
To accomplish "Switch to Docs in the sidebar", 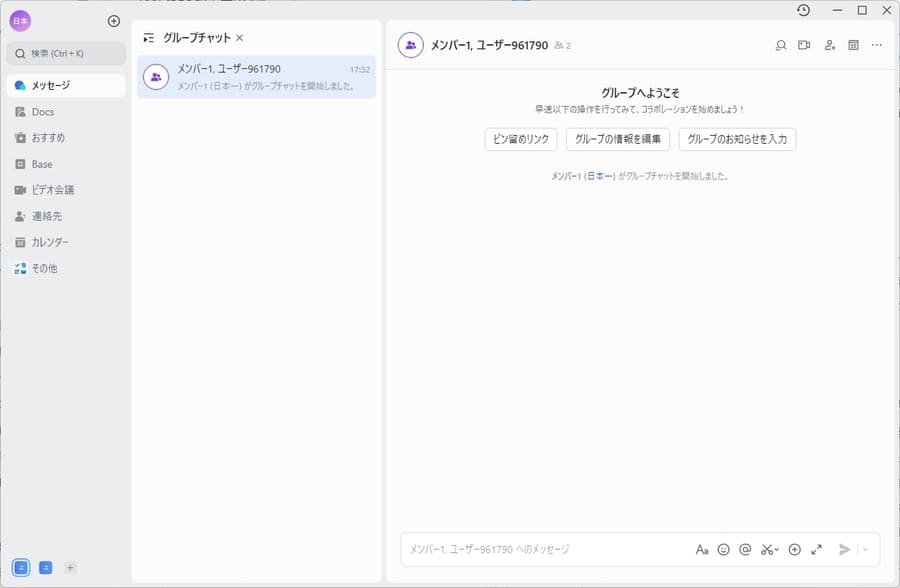I will 40,111.
